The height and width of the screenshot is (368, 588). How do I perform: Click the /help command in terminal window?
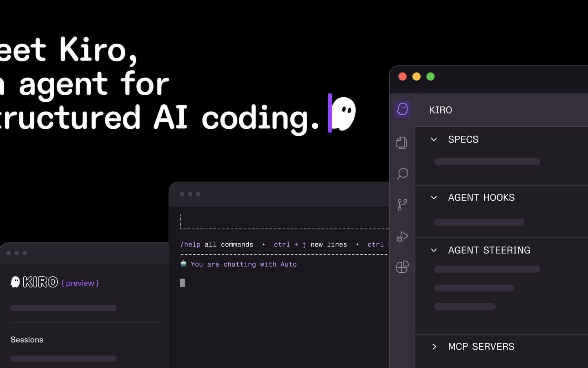click(190, 245)
